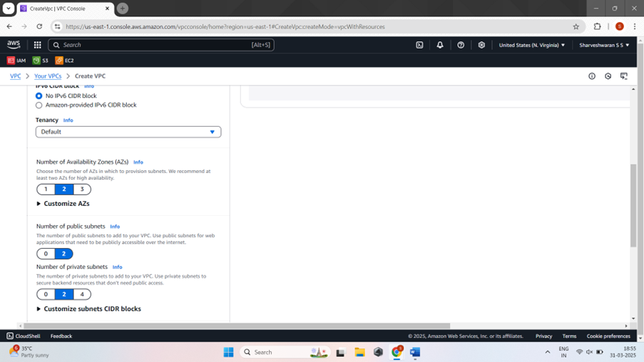Screen dimensions: 644x362
Task: Open the help question mark menu
Action: pyautogui.click(x=461, y=45)
